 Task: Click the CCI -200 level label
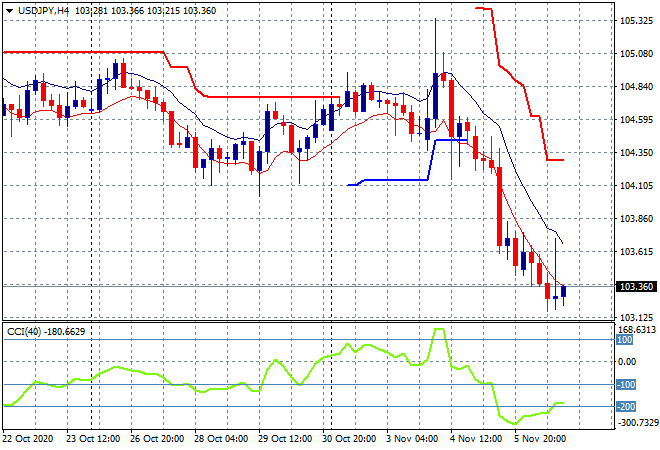click(626, 406)
